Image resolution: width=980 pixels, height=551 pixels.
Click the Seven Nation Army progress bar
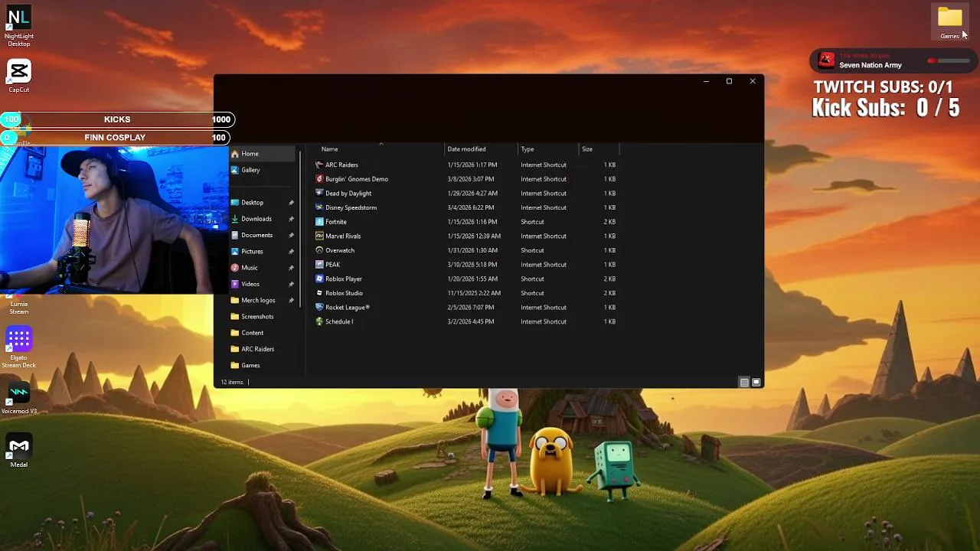[948, 60]
